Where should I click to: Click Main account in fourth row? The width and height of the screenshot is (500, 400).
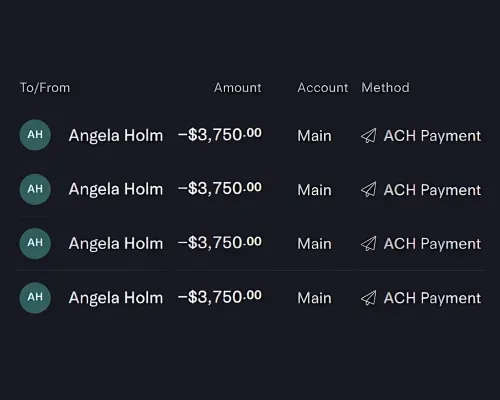click(314, 298)
